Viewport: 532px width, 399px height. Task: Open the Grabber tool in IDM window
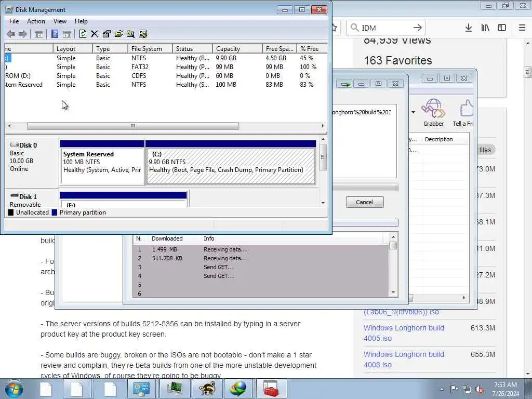pos(433,113)
